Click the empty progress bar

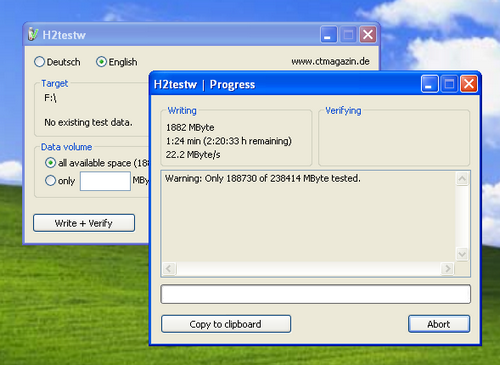click(316, 294)
